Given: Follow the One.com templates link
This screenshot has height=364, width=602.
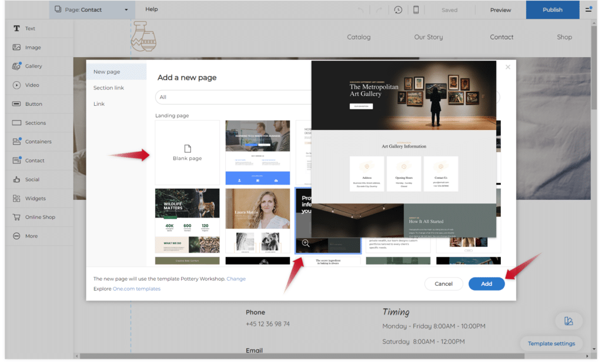Looking at the screenshot, I should coord(136,289).
